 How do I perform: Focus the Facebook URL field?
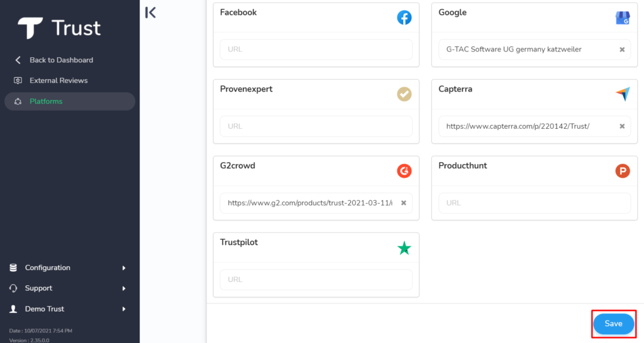(x=316, y=50)
